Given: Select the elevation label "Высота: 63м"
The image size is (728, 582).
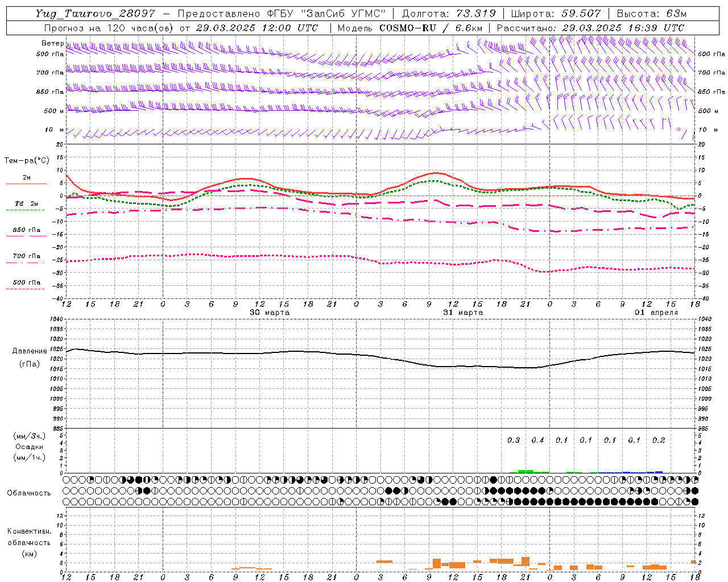Looking at the screenshot, I should point(651,14).
